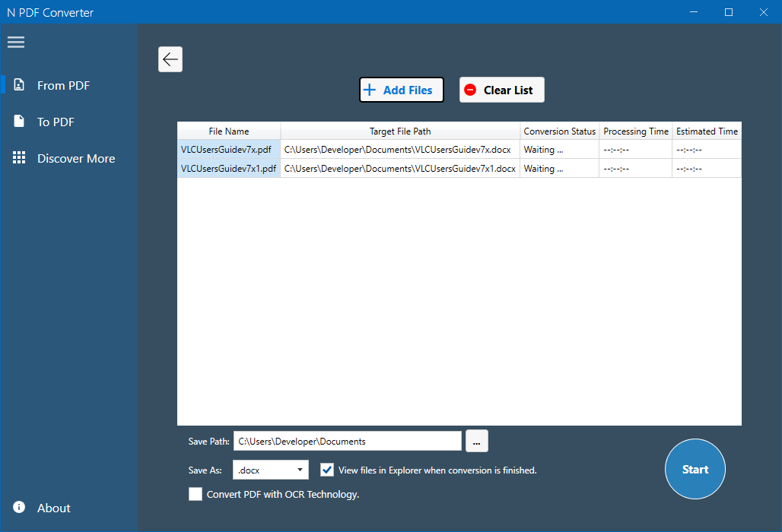This screenshot has height=532, width=782.
Task: Click the blue plus icon on Add Files
Action: [370, 90]
